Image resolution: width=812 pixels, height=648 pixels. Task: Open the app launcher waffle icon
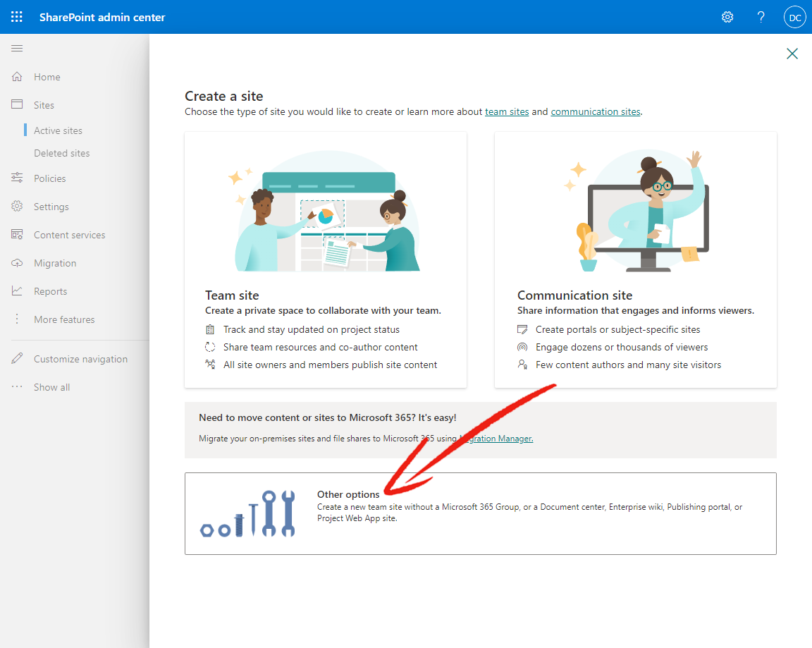click(17, 17)
